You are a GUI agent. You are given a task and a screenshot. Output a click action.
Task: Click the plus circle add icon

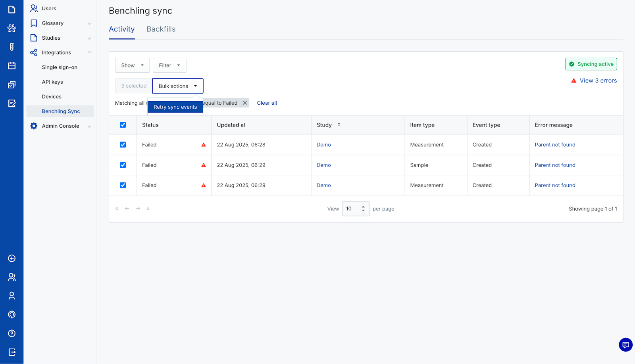(x=12, y=259)
